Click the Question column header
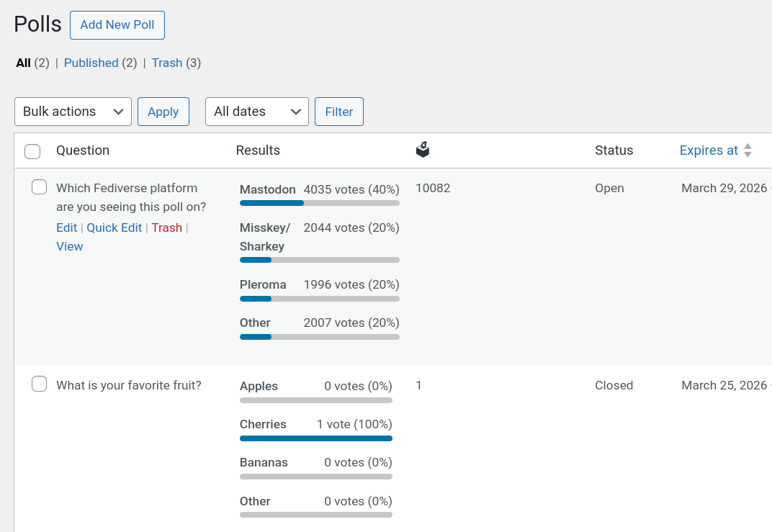The height and width of the screenshot is (532, 772). coord(83,150)
